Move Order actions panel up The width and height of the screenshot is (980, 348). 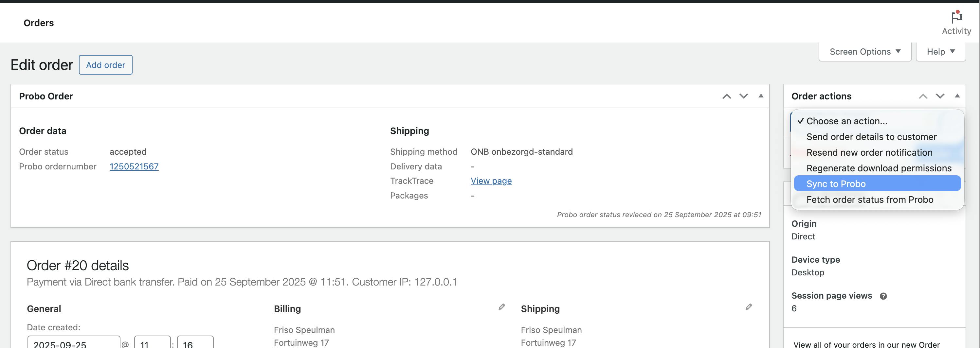923,96
